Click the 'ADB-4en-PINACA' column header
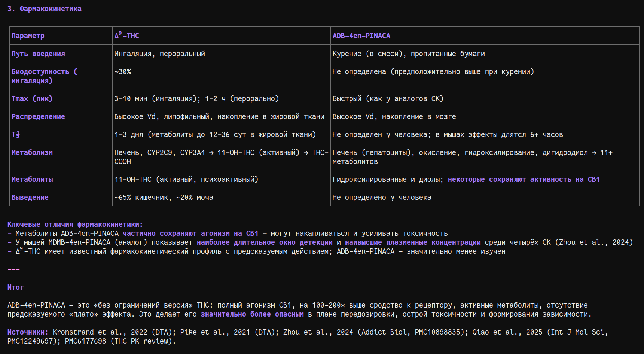Screen dimensions: 644x354 pos(361,36)
